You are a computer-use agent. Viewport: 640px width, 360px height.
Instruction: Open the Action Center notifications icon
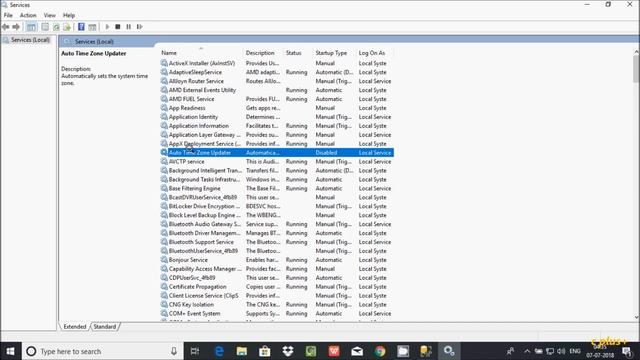pos(627,351)
